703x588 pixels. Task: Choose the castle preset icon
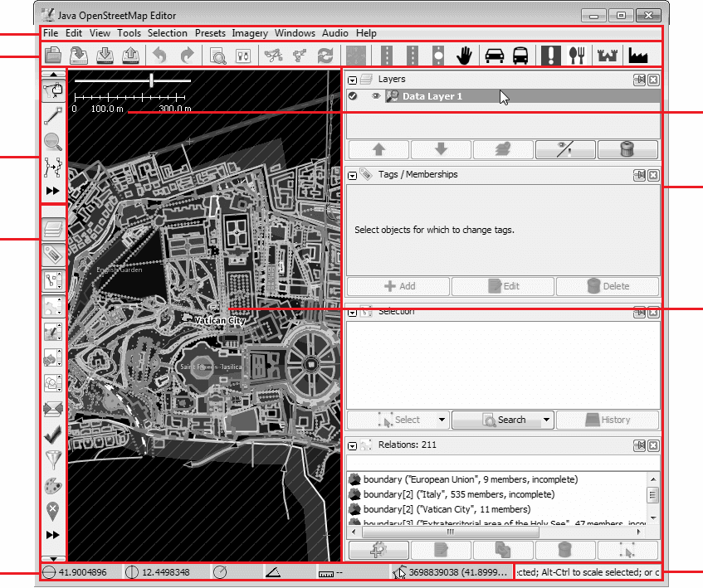tap(608, 56)
